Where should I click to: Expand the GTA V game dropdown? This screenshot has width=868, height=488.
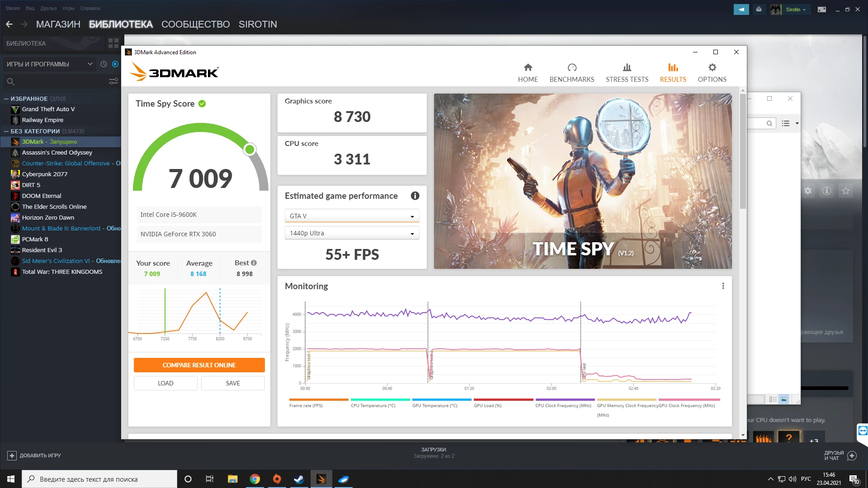pyautogui.click(x=352, y=216)
